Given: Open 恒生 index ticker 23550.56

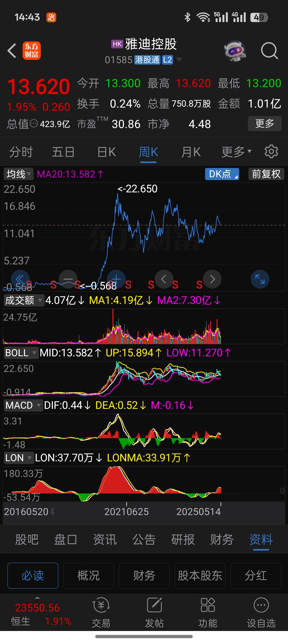Looking at the screenshot, I should 37,608.
